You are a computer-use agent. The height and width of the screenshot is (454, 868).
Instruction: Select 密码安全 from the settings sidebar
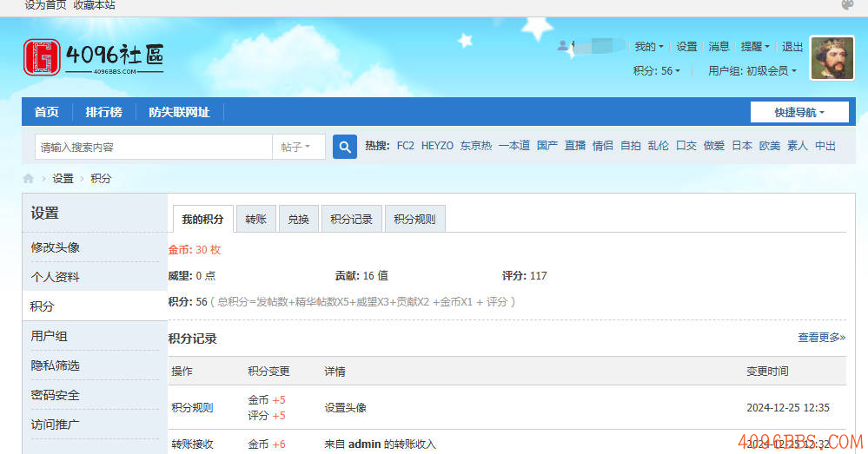point(56,395)
